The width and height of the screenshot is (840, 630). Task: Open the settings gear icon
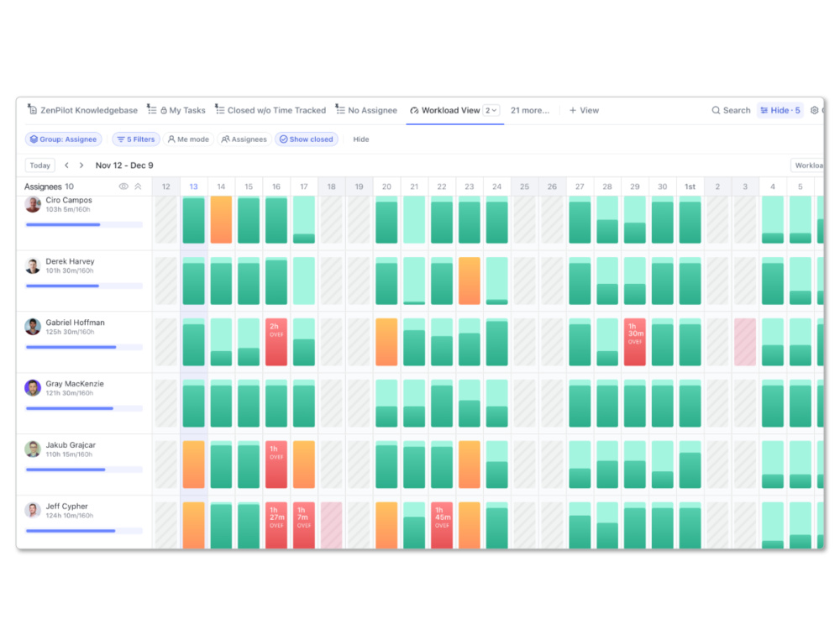[x=814, y=110]
